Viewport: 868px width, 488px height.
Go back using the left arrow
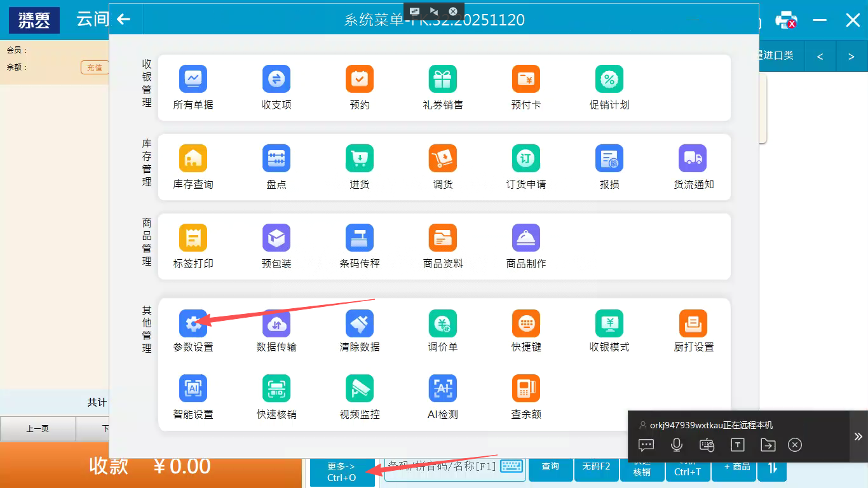pos(124,20)
